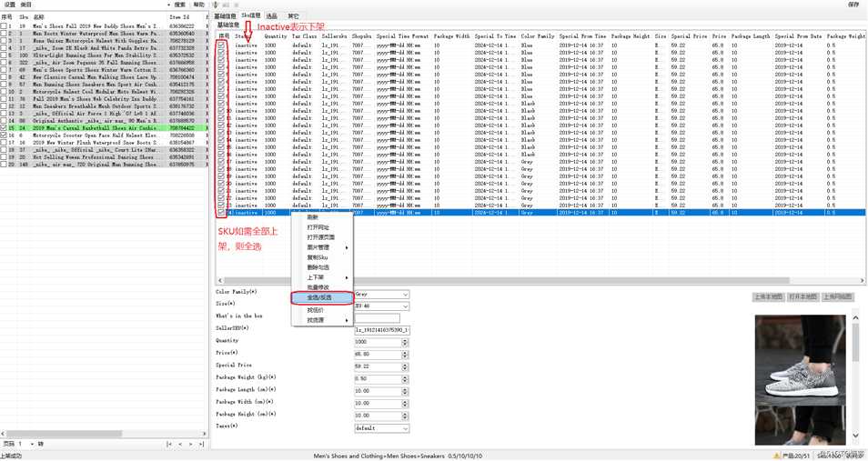Switch to the 选品 tab

[271, 16]
